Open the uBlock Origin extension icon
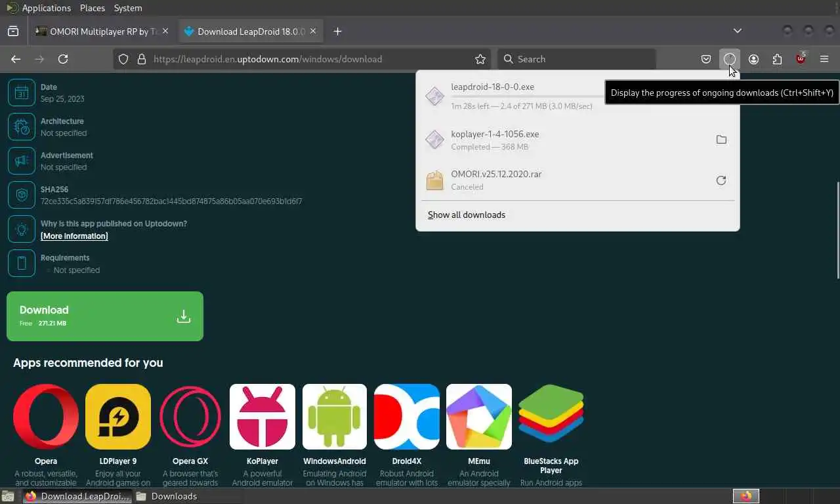This screenshot has width=840, height=504. [801, 59]
